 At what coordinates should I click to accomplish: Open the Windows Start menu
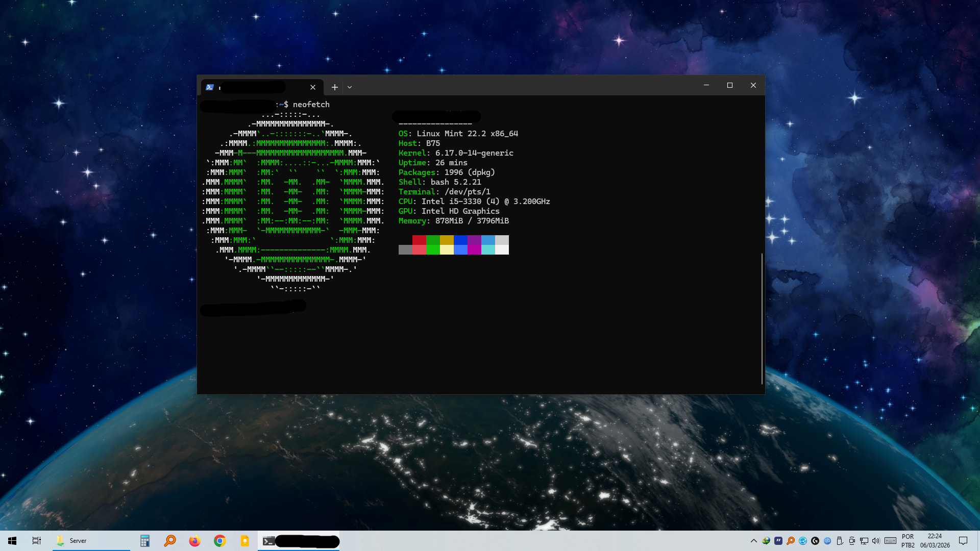(12, 541)
